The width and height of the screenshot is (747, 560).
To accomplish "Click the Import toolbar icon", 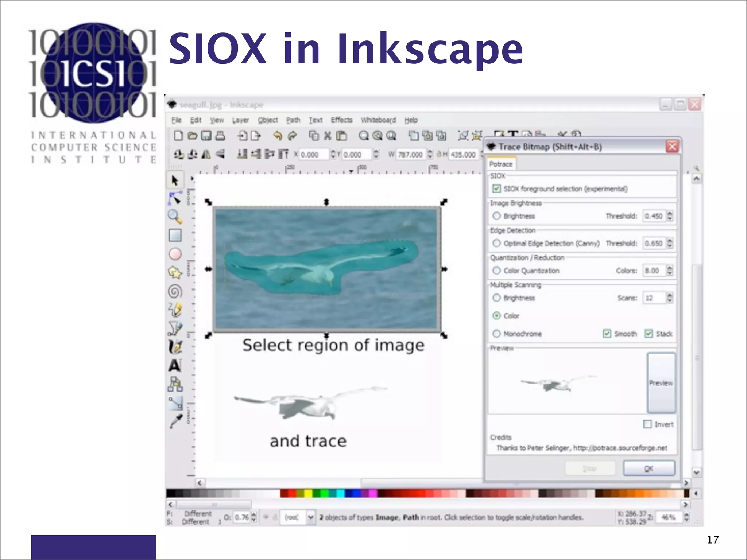I will pos(242,136).
